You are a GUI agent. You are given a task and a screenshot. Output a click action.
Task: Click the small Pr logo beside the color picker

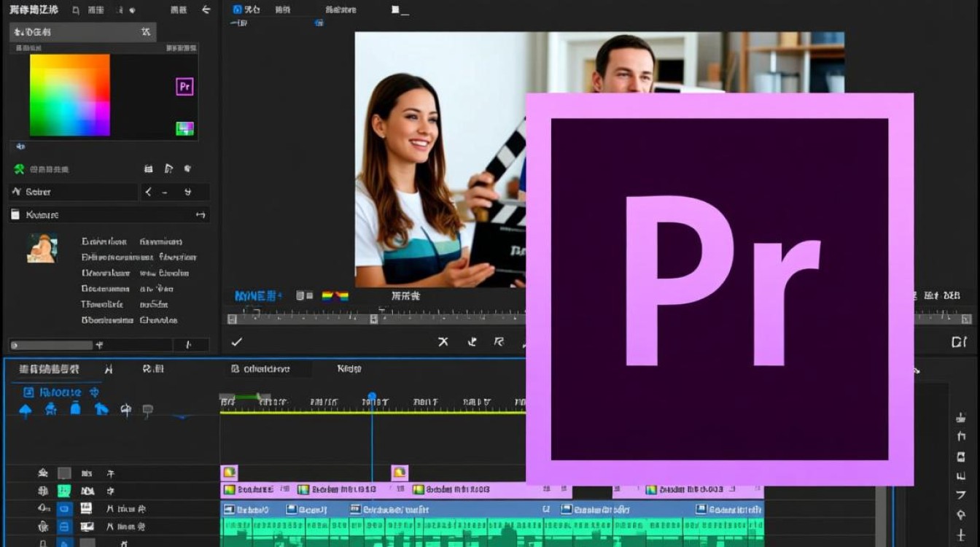coord(185,87)
